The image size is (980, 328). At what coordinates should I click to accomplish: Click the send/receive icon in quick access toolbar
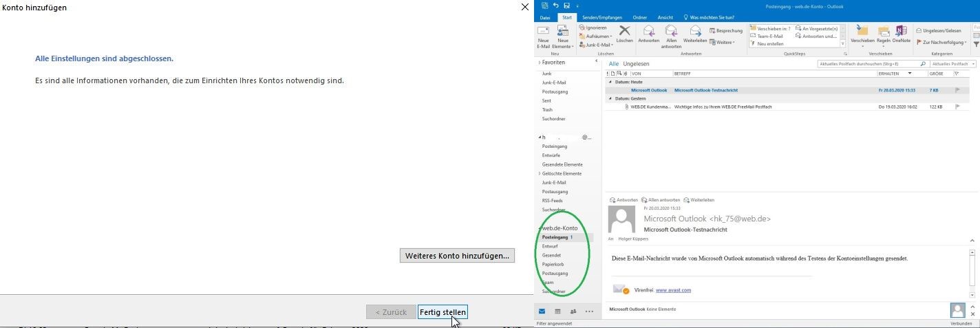545,6
